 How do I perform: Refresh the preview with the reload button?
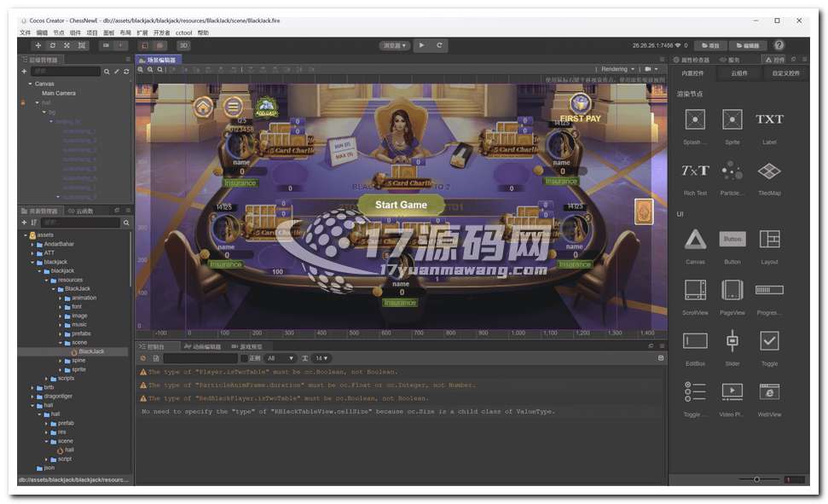coord(439,45)
